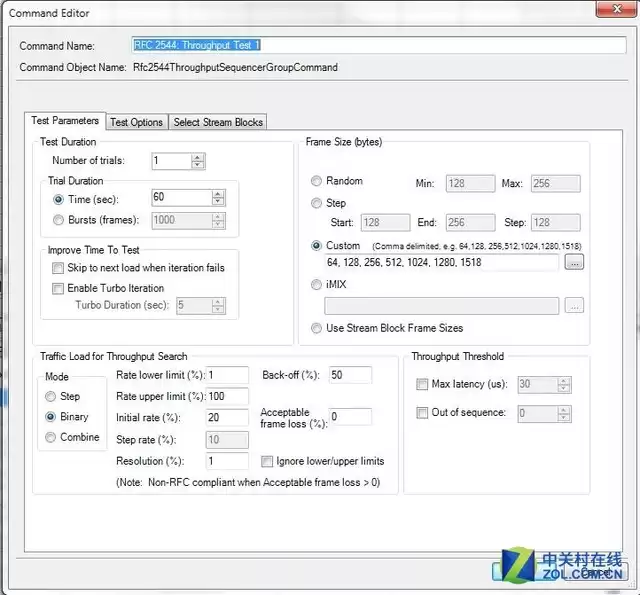This screenshot has width=640, height=595.
Task: Increase the Number of trials spinner
Action: pos(198,156)
